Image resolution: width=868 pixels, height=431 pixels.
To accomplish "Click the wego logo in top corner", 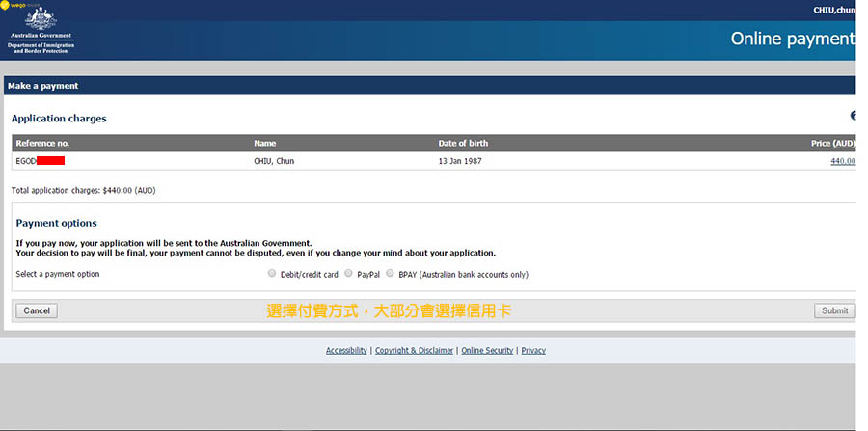I will pos(17,5).
